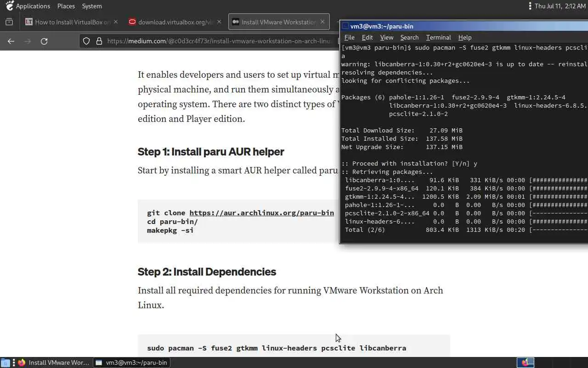The image size is (588, 368).
Task: View site security via padlock icon
Action: coord(99,41)
